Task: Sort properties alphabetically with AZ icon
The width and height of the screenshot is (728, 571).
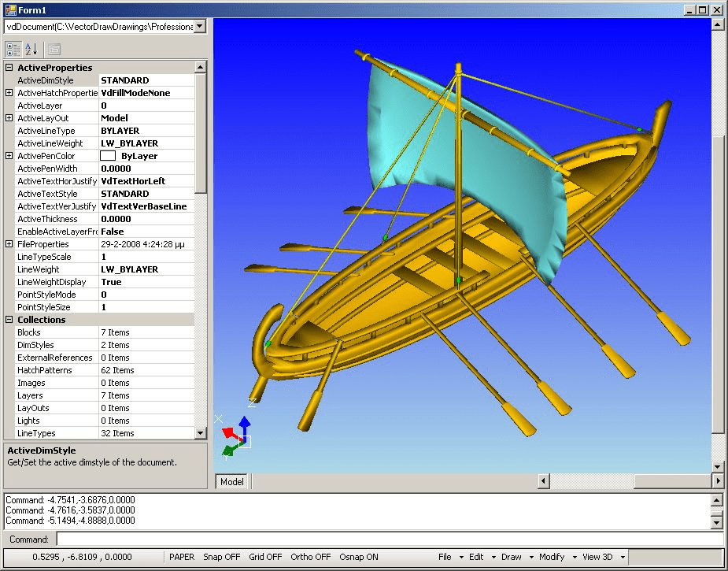Action: coord(30,50)
